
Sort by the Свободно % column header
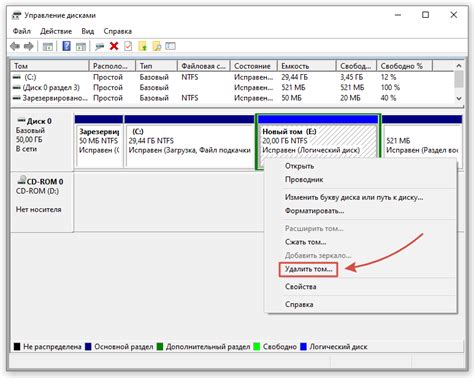(405, 66)
